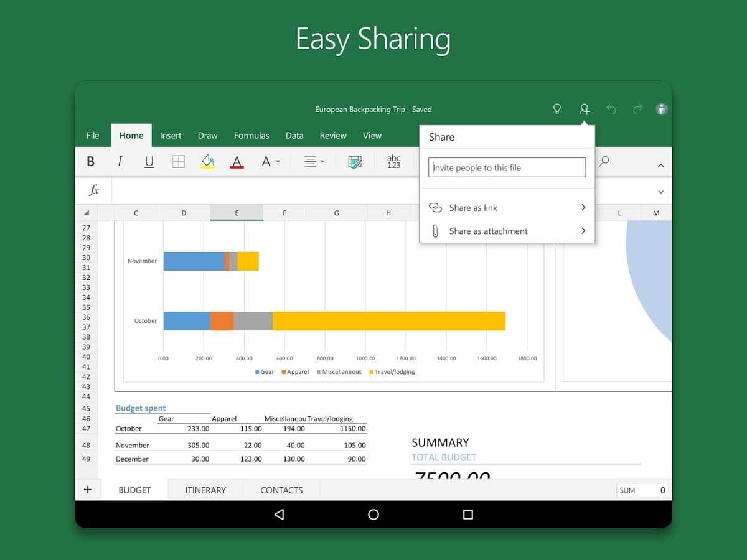
Task: Open the ITINERARY sheet tab
Action: 205,490
